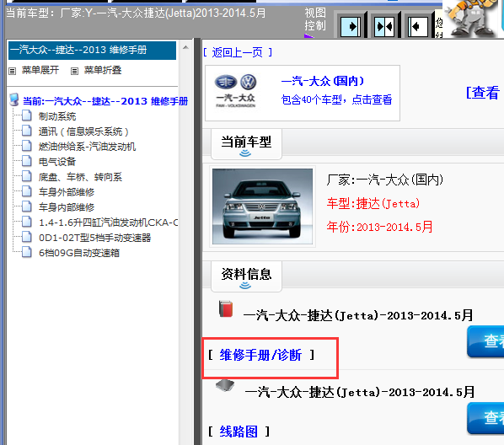Select 车身内部维修 tree entry
The width and height of the screenshot is (504, 445).
click(67, 207)
